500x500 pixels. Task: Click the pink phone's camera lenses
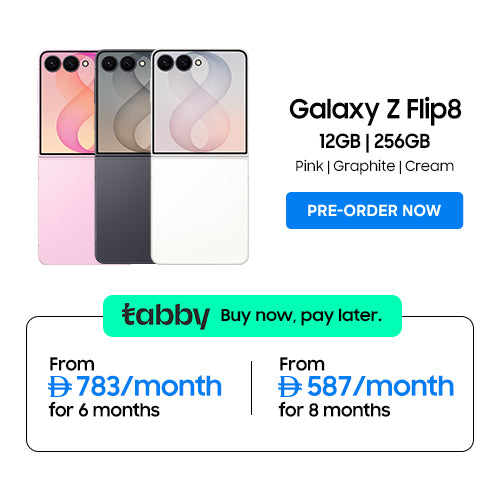[x=62, y=63]
